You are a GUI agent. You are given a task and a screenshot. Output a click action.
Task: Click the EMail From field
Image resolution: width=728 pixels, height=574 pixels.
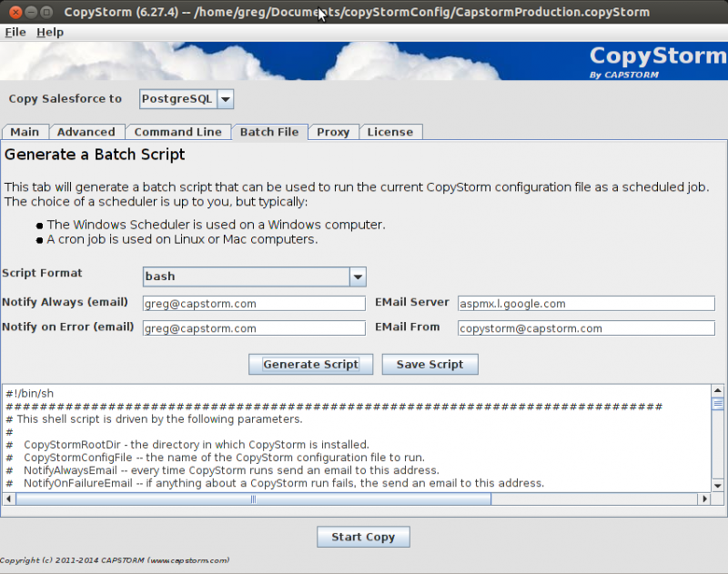tap(586, 328)
